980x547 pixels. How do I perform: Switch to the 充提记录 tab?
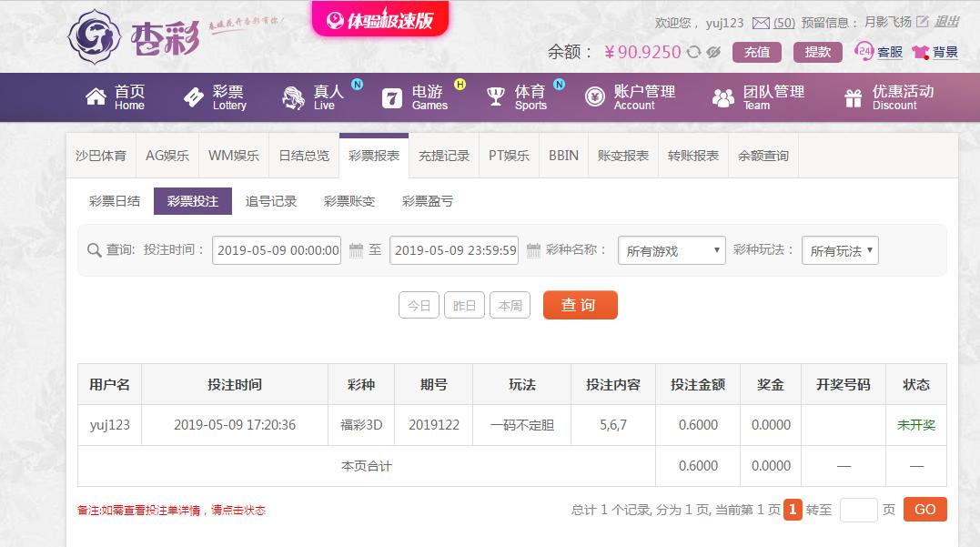[x=444, y=156]
